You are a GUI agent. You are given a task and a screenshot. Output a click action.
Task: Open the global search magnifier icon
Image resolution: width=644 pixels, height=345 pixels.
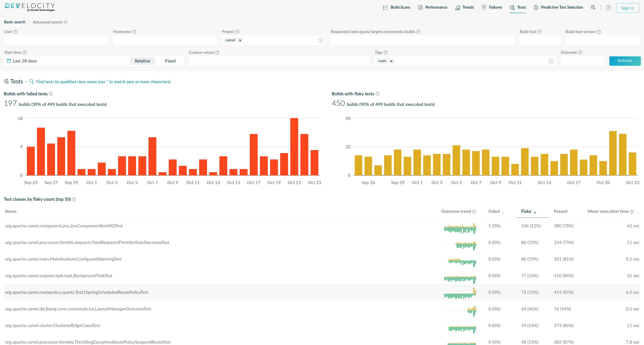[593, 7]
